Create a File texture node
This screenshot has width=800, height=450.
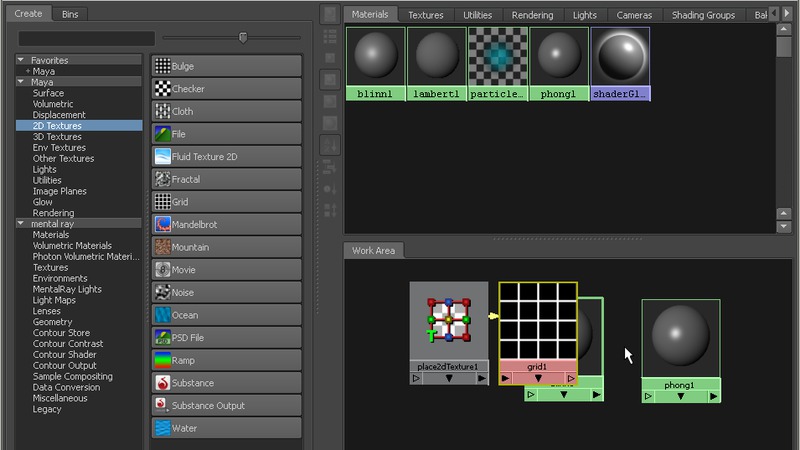tap(226, 134)
